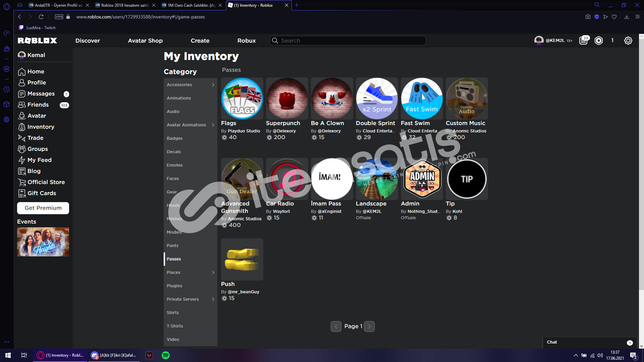644x362 pixels.
Task: Open the Chat panel bar
Action: tap(590, 342)
